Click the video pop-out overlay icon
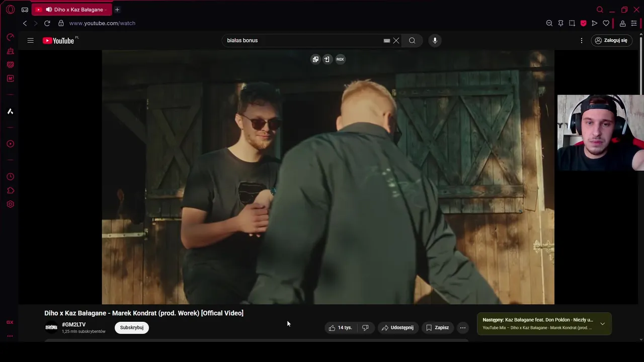644x362 pixels. coord(315,59)
